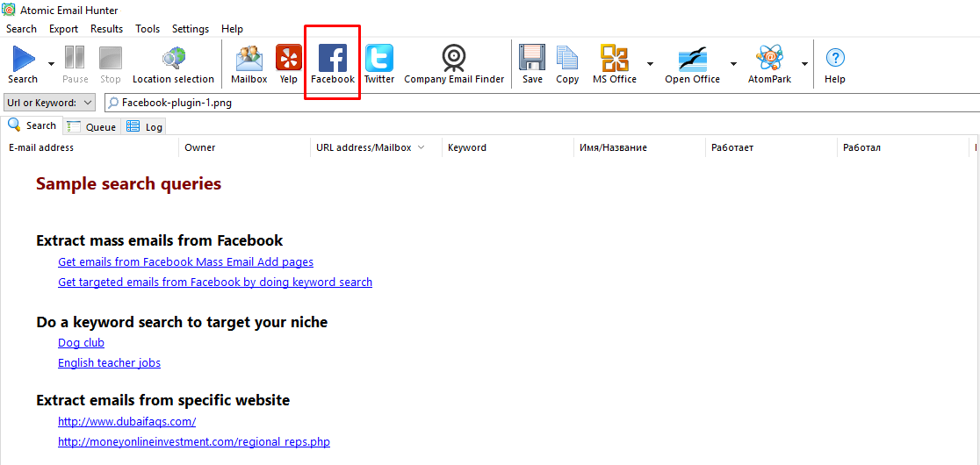Click the Dog club sample query link

pos(81,343)
